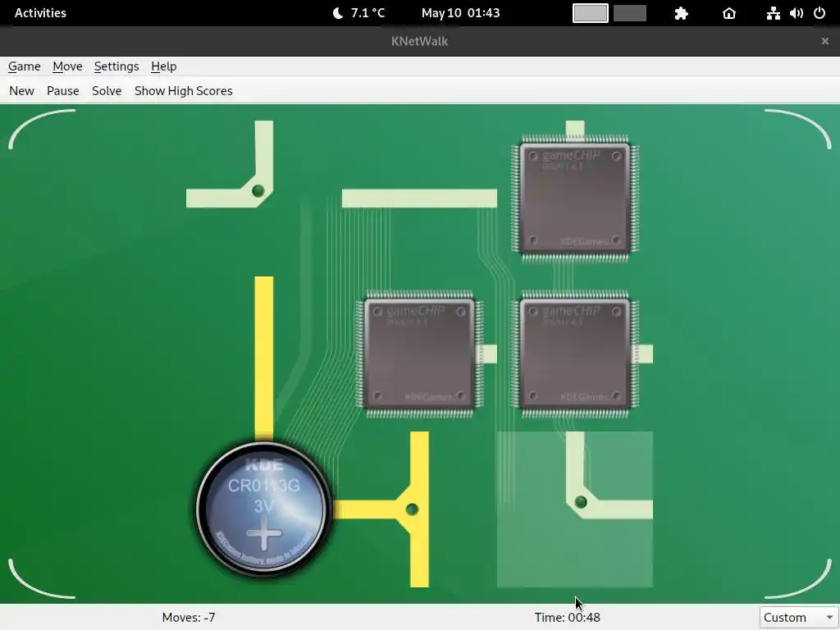Open the Help menu
840x630 pixels.
(163, 66)
